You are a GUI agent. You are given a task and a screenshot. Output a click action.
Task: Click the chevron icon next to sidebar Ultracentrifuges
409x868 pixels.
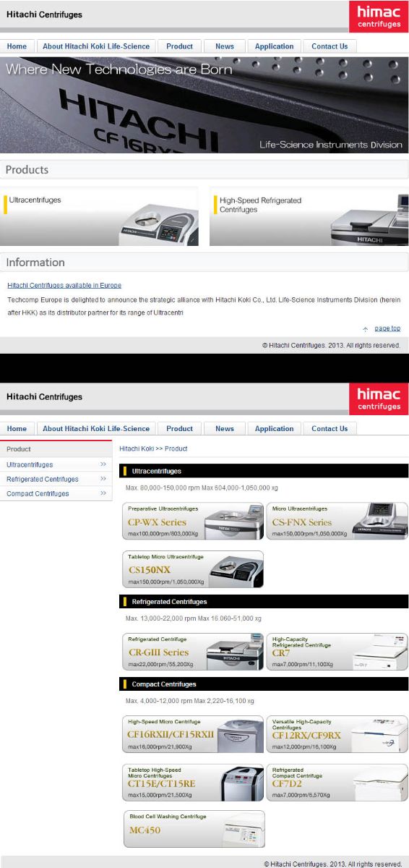(x=103, y=464)
